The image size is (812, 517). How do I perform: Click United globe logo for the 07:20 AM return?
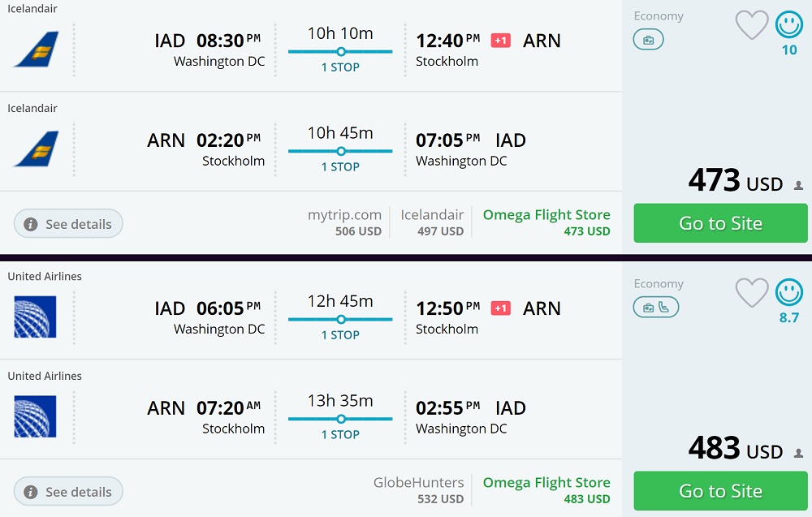[35, 416]
